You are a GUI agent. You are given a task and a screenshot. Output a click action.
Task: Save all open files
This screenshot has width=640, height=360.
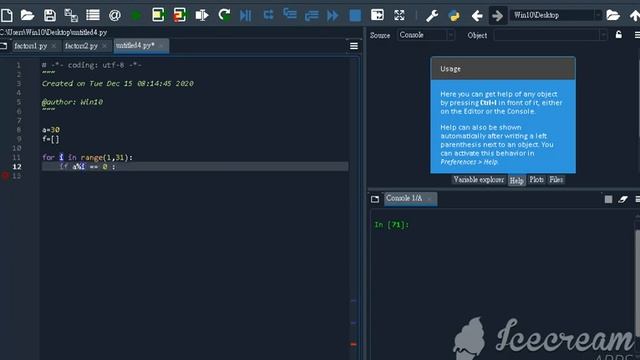pos(71,16)
